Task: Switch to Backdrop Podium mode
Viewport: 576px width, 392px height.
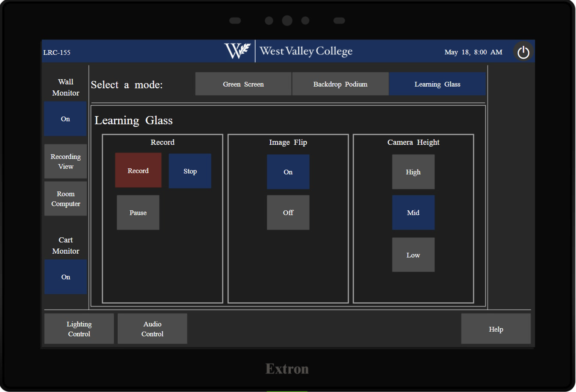Action: point(340,84)
